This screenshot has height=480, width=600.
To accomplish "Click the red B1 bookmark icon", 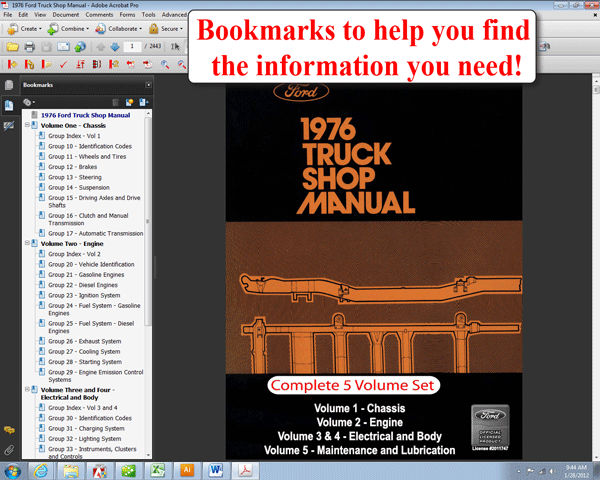I will tap(97, 64).
